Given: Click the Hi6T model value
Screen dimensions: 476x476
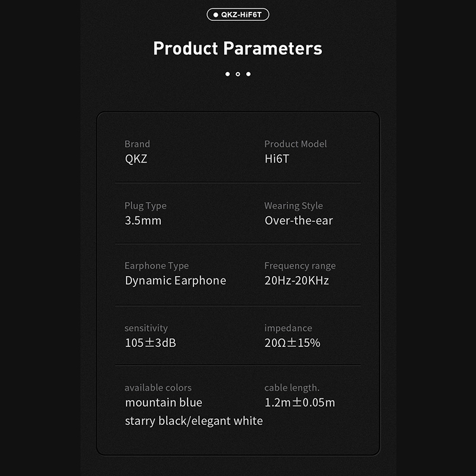Looking at the screenshot, I should [277, 159].
